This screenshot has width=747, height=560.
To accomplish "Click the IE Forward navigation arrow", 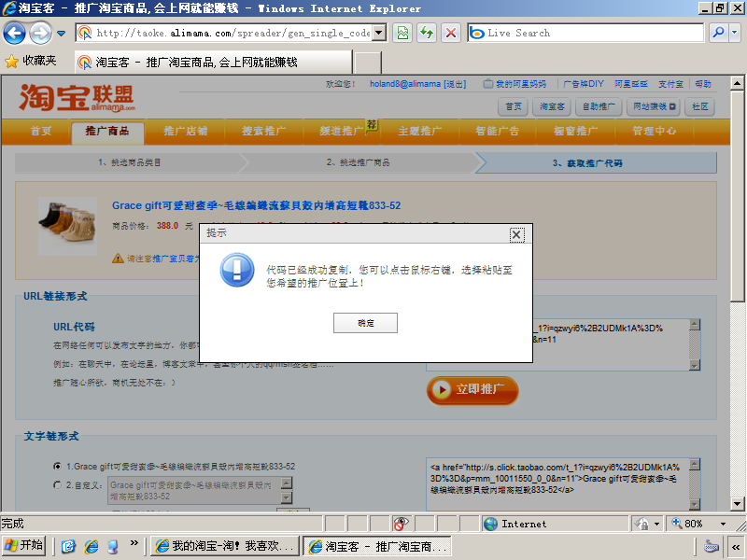I will [x=40, y=34].
